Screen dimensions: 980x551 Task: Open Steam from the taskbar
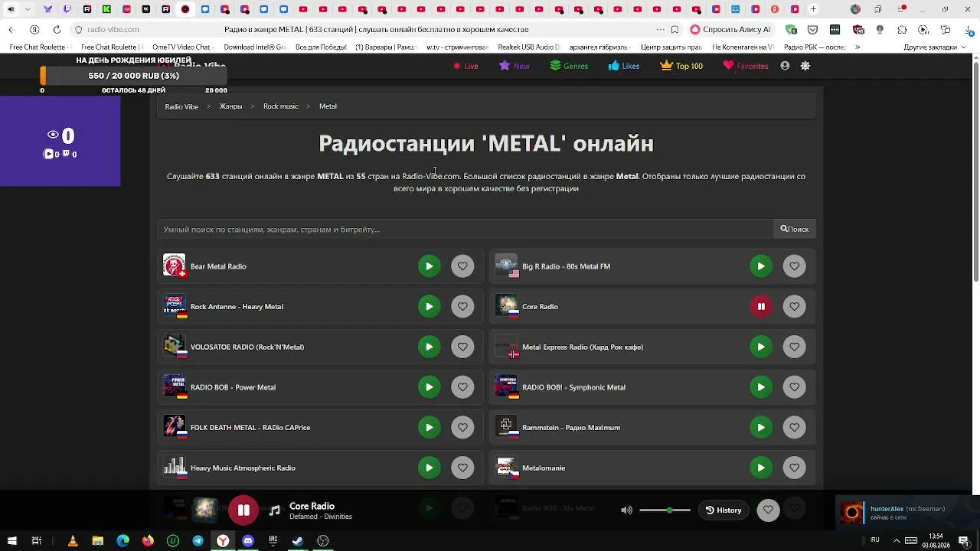pos(298,541)
